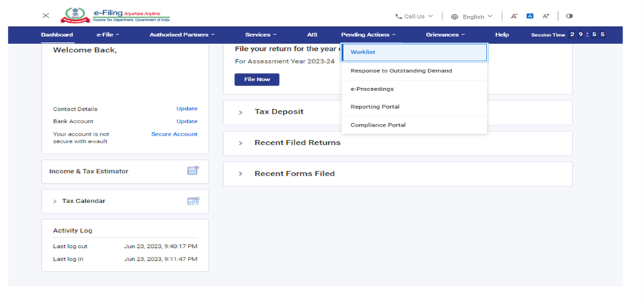This screenshot has height=305, width=644.
Task: Expand the Tax Calendar chevron
Action: [x=54, y=202]
